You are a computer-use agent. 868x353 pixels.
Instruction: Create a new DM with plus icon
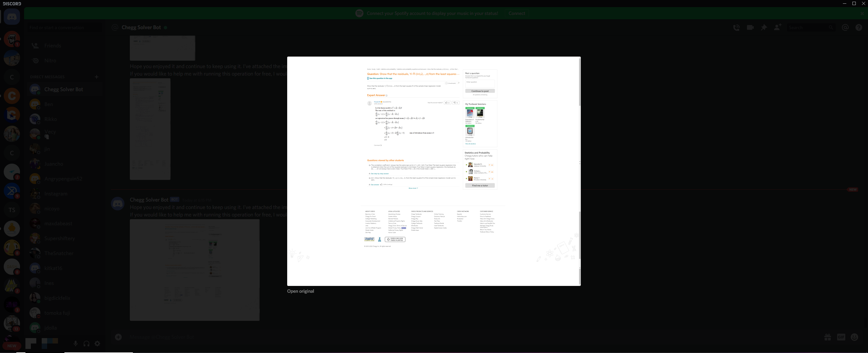97,77
